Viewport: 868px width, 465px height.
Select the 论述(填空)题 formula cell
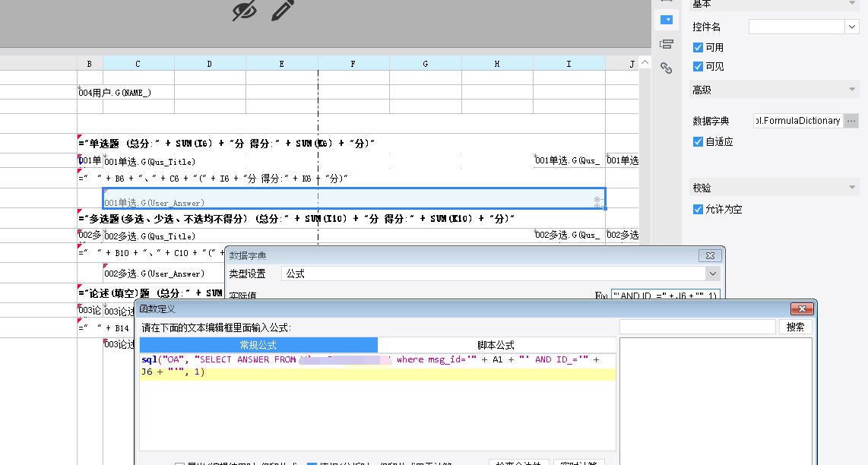(x=151, y=293)
